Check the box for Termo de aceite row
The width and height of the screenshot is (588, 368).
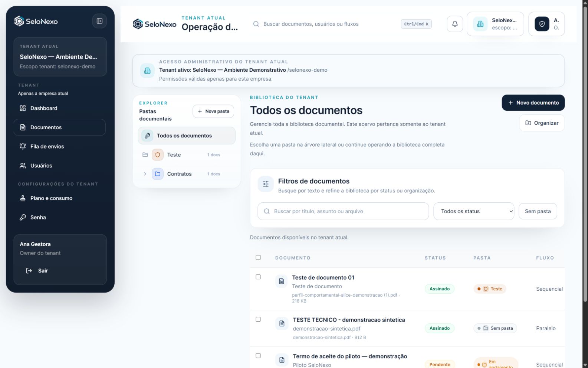point(258,355)
